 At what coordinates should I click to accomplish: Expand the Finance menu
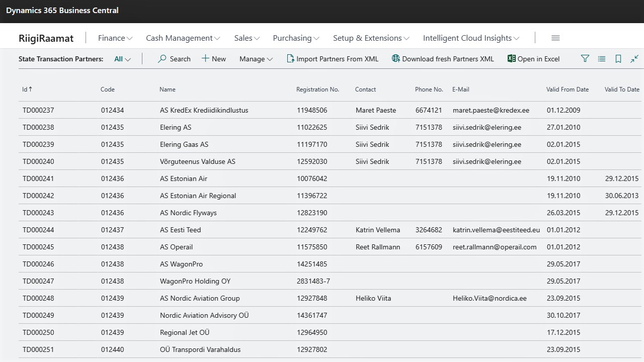coord(115,38)
